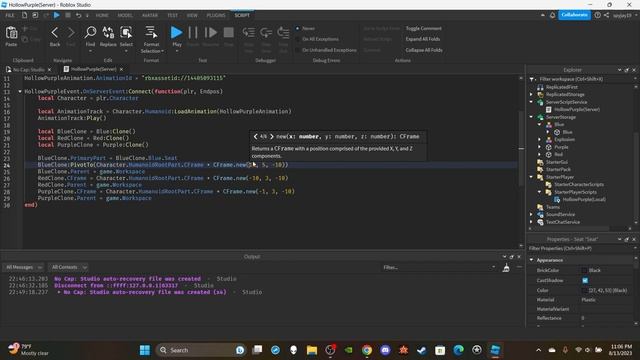Image resolution: width=640 pixels, height=360 pixels.
Task: Click the Paste clipboard icon
Action: coord(11,33)
